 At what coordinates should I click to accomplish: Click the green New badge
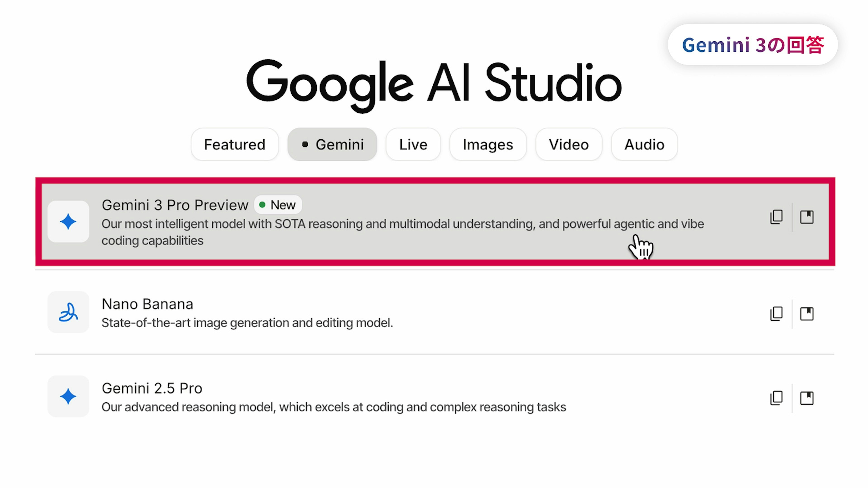278,205
